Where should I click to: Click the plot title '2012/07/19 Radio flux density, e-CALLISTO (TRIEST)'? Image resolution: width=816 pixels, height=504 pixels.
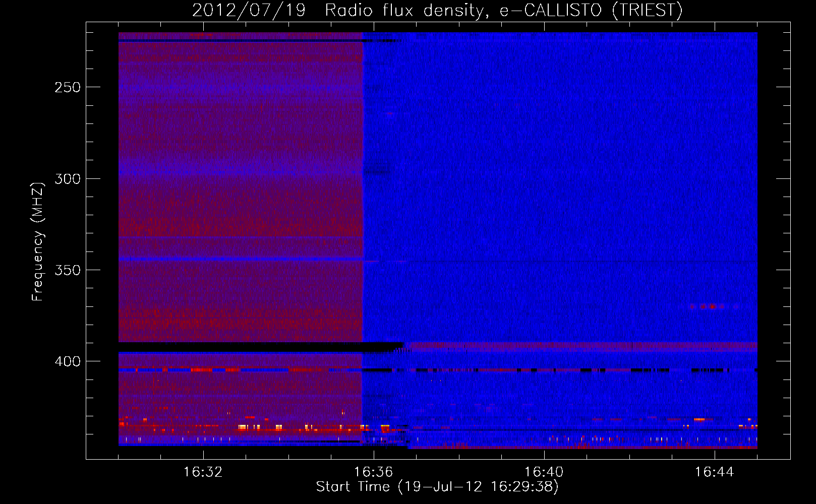437,10
